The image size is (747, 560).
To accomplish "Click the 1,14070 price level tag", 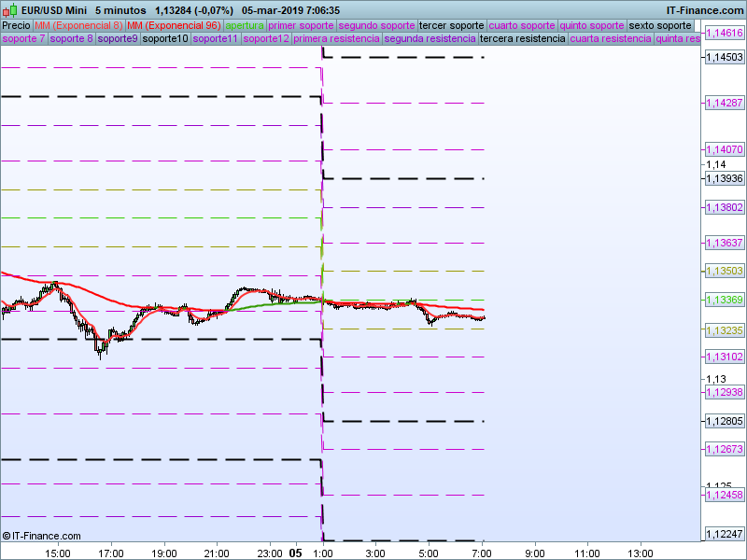I will point(725,149).
